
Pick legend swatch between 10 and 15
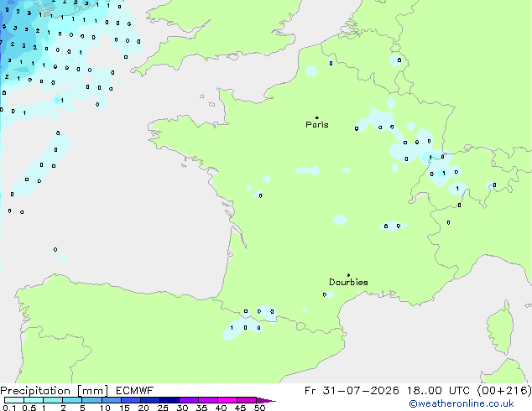pos(111,400)
